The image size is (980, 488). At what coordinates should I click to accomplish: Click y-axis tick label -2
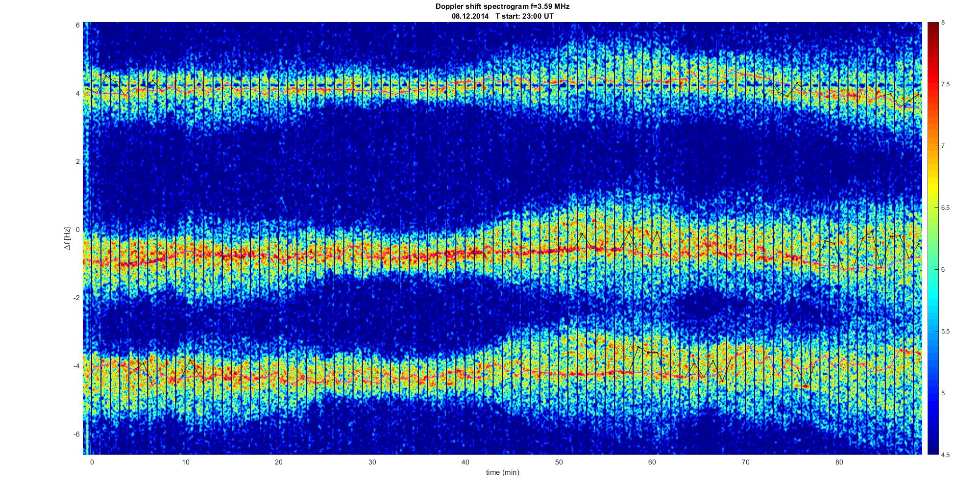pyautogui.click(x=77, y=298)
